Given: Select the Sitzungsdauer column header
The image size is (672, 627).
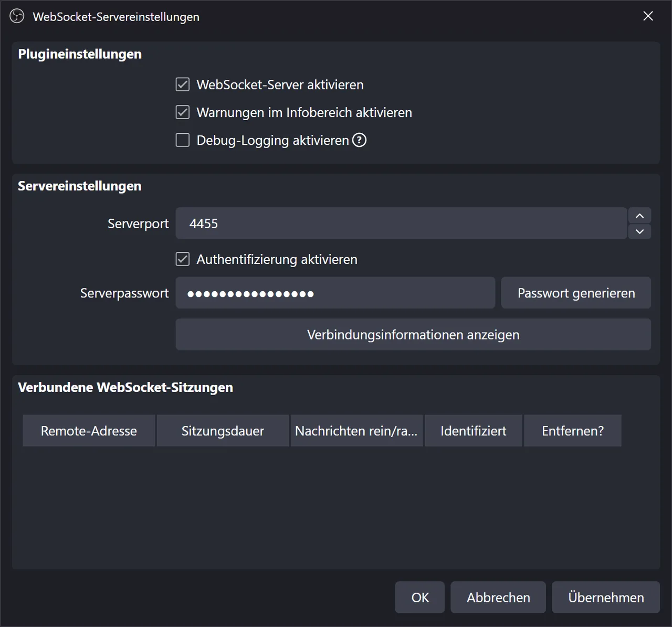Looking at the screenshot, I should 223,431.
